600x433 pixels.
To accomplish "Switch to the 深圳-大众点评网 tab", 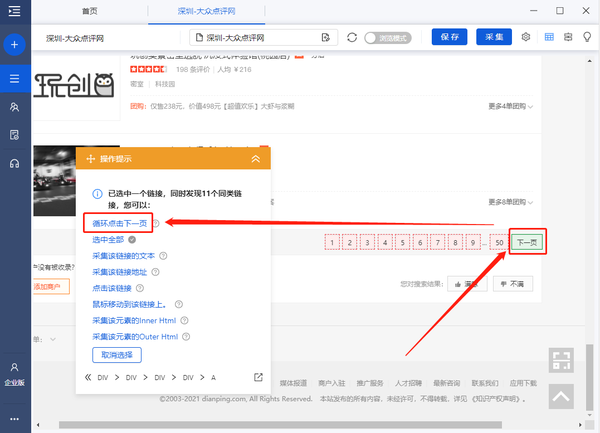I will click(x=206, y=11).
